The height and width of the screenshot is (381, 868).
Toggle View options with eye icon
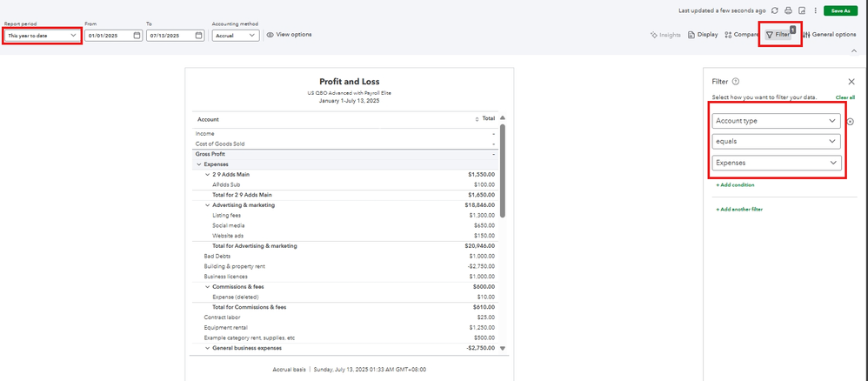[x=289, y=35]
